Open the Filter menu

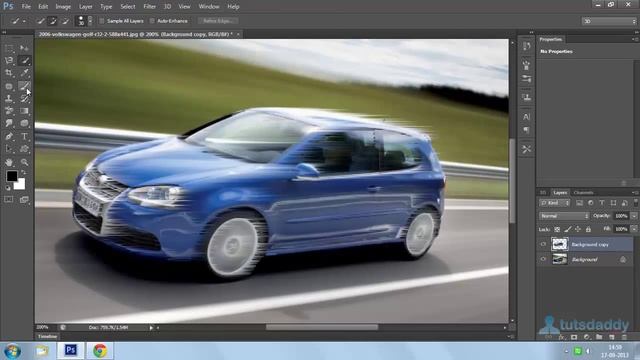coord(149,7)
